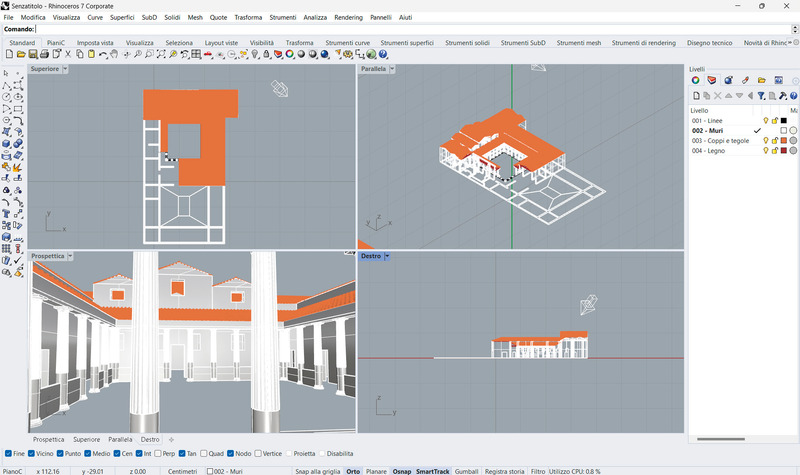Toggle Snap alla griglia in status bar

tap(317, 471)
